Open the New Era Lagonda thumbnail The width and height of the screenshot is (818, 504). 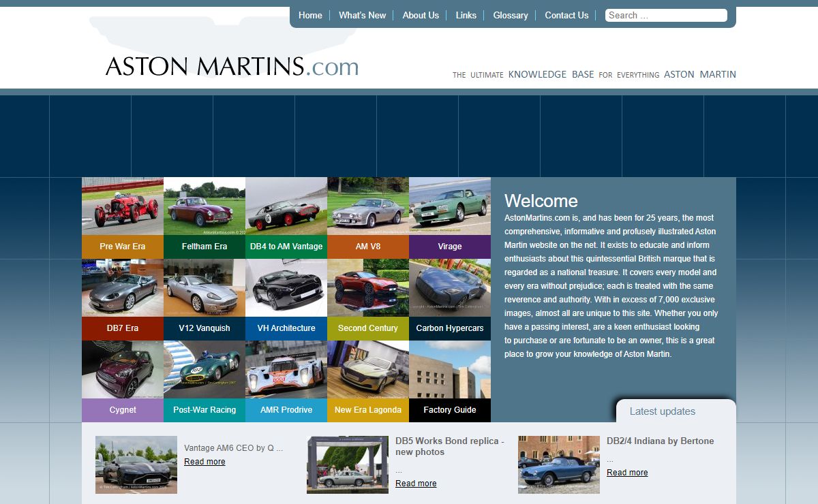coord(368,370)
